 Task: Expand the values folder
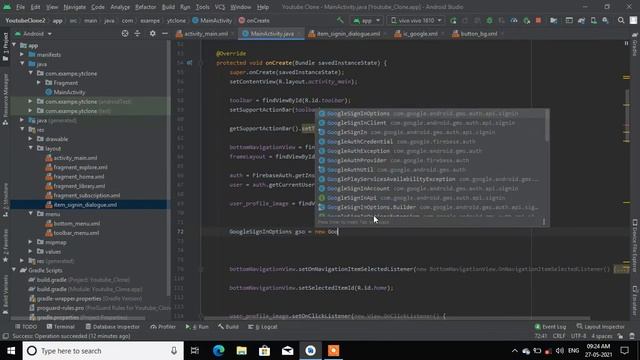pos(31,251)
